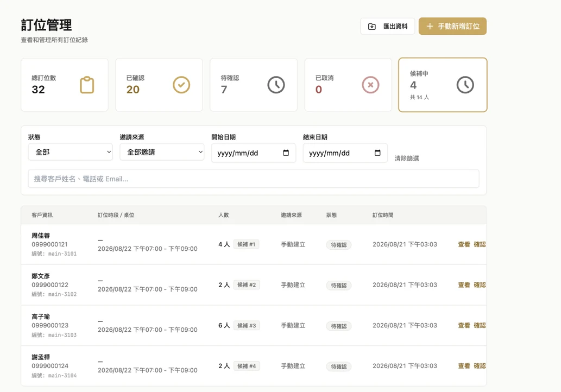This screenshot has width=561, height=392.
Task: Open calendar picker icon for 開始日期
Action: click(x=286, y=153)
